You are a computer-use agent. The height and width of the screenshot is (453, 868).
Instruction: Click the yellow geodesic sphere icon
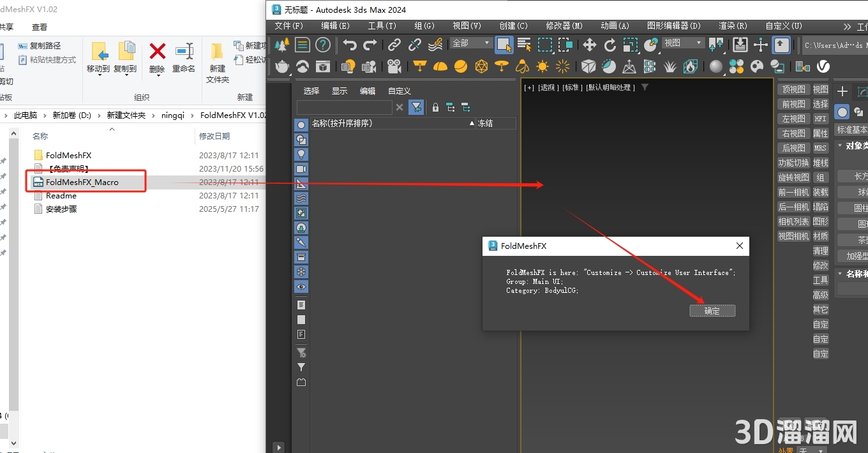pyautogui.click(x=481, y=66)
